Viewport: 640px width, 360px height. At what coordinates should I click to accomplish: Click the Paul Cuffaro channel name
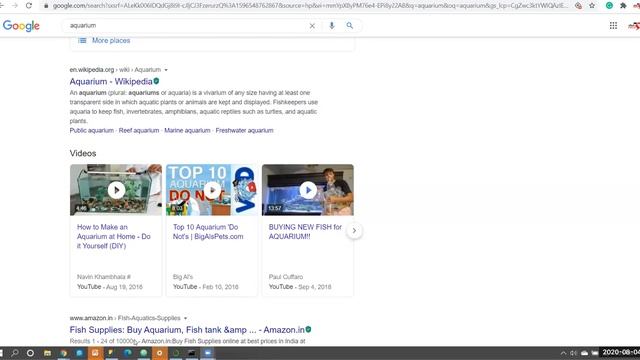286,277
